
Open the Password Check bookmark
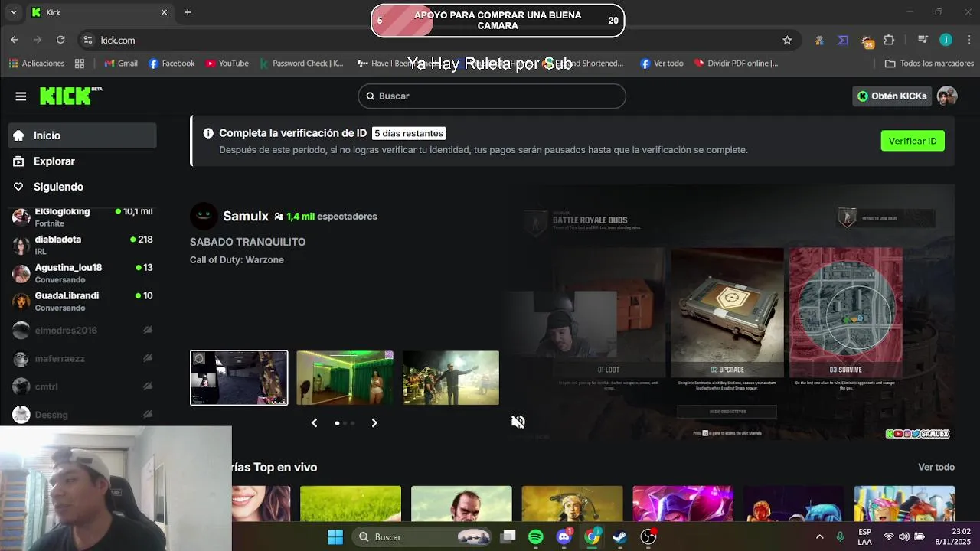tap(302, 64)
